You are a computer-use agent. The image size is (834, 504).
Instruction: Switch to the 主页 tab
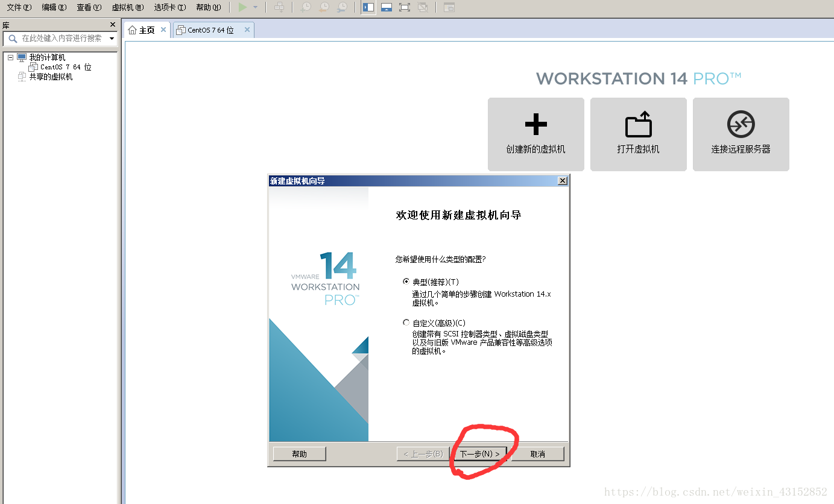[147, 30]
